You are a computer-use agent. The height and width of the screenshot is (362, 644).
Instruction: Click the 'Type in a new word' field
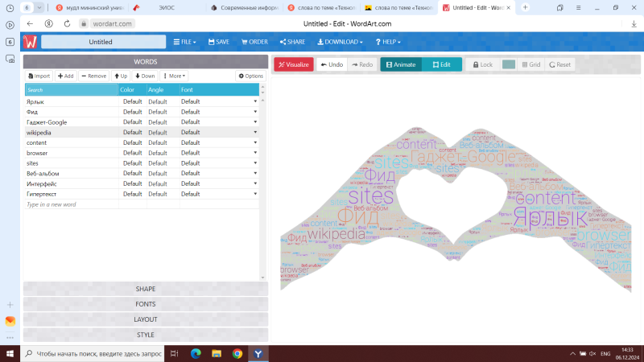tap(71, 204)
